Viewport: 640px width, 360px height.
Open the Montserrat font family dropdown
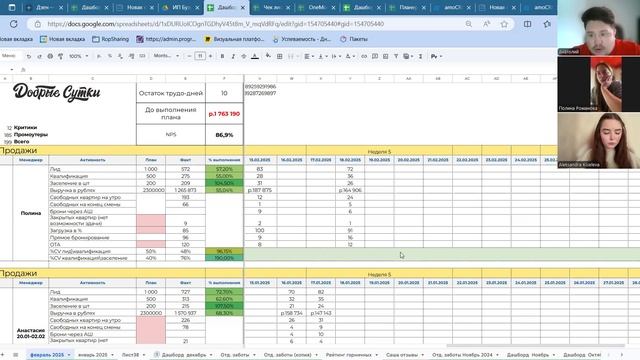pyautogui.click(x=166, y=56)
